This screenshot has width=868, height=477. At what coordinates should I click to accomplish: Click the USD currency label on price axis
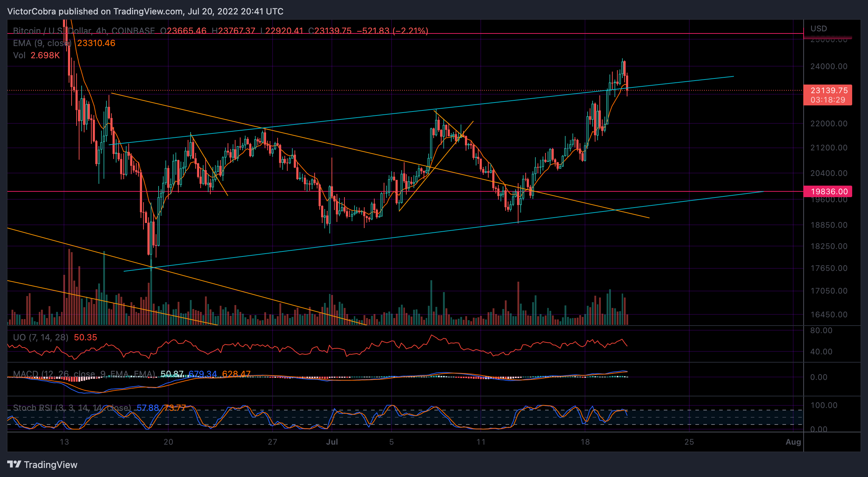(x=819, y=29)
